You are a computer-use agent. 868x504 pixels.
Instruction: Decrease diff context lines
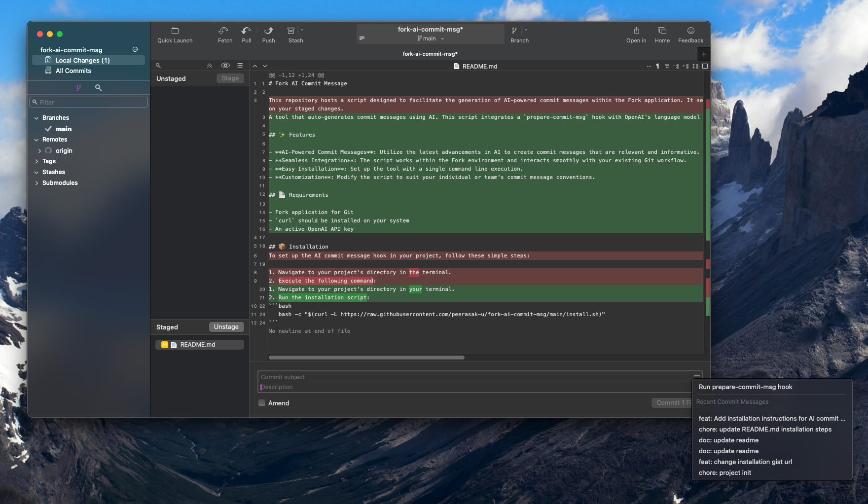(676, 66)
